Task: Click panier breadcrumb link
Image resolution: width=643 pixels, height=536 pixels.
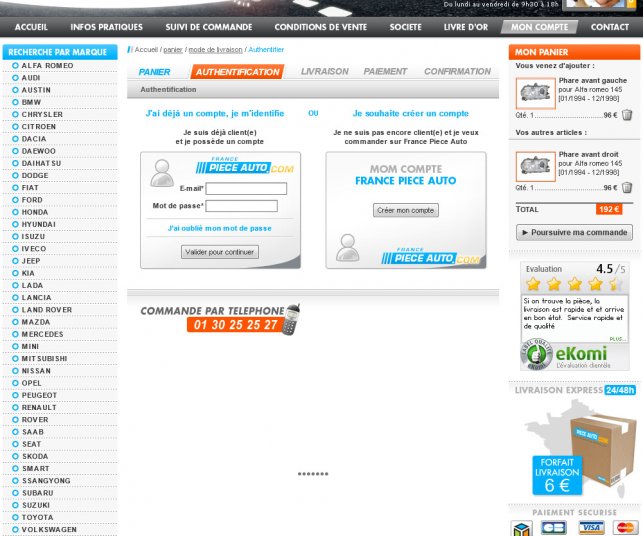Action: (173, 50)
